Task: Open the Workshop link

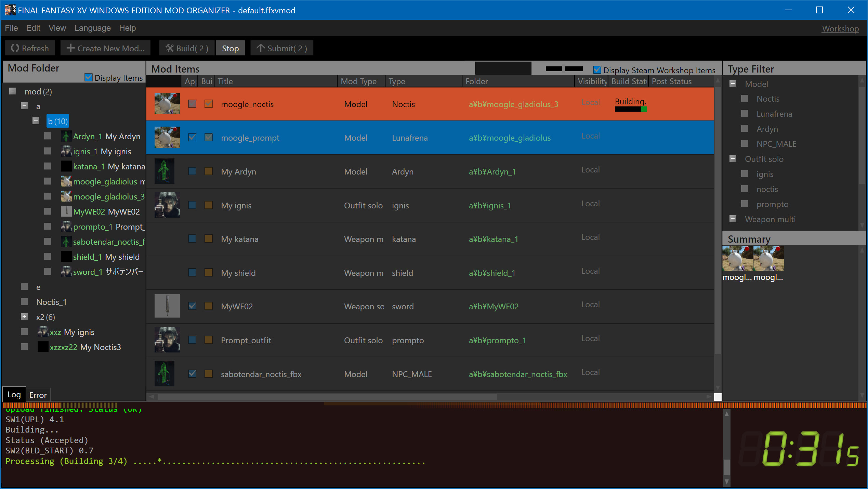Action: pos(840,29)
